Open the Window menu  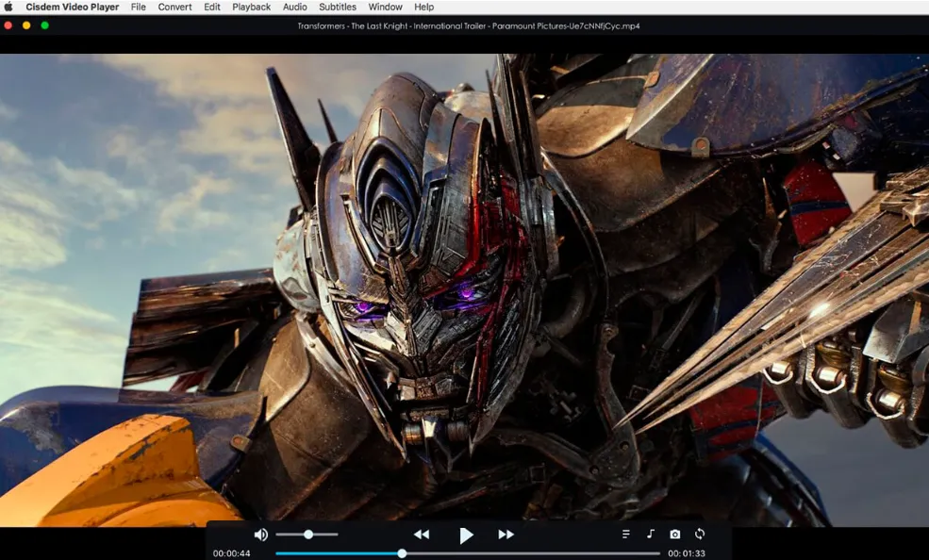click(x=385, y=8)
